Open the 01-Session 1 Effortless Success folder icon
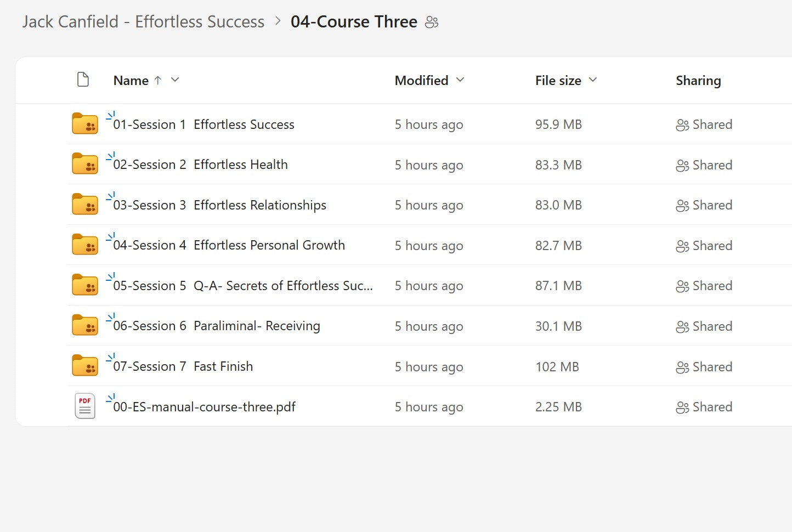This screenshot has height=532, width=792. point(84,123)
